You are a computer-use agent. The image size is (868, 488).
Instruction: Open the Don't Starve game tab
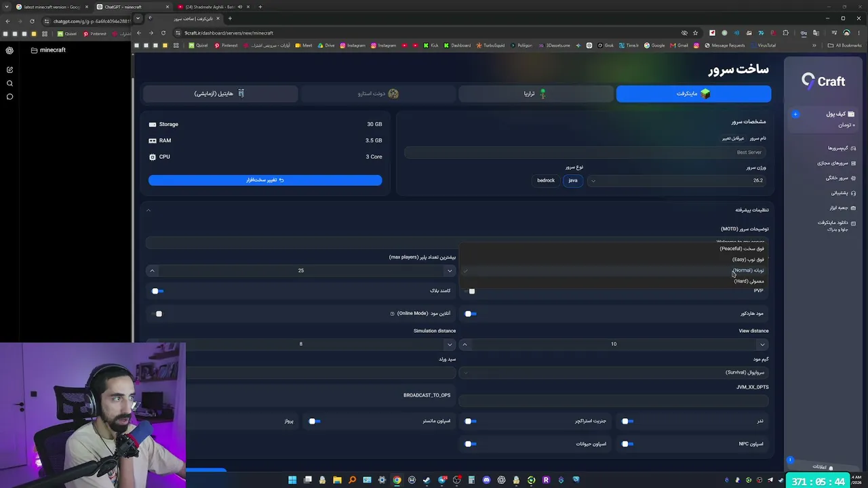378,94
